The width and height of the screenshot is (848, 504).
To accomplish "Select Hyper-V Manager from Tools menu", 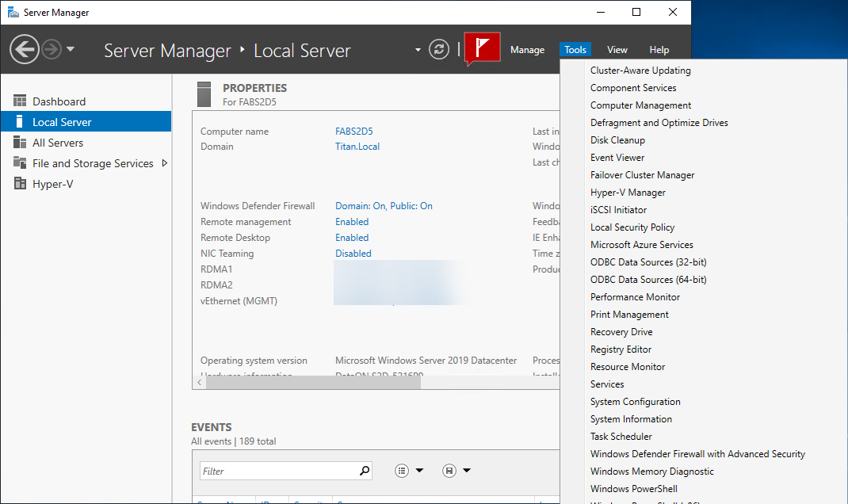I will tap(628, 193).
